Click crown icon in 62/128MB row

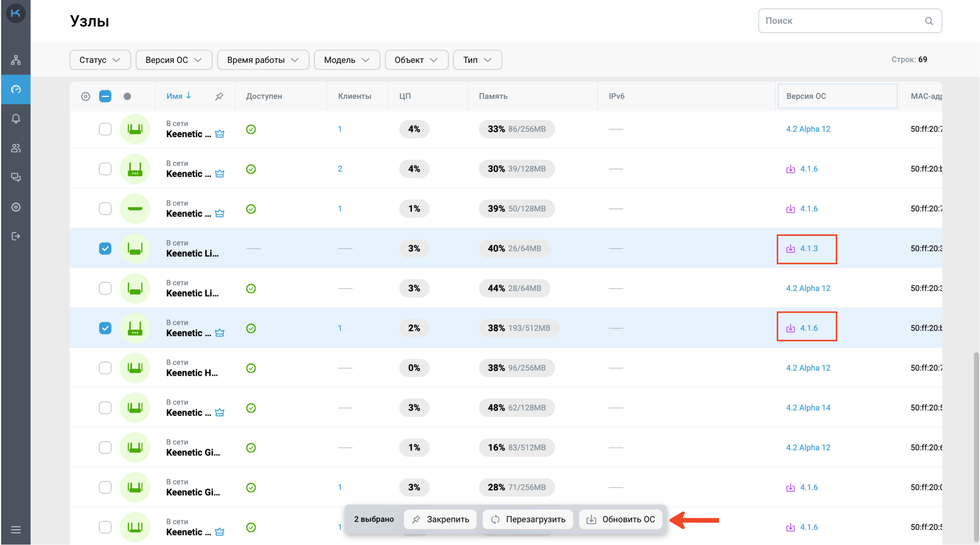[x=220, y=413]
